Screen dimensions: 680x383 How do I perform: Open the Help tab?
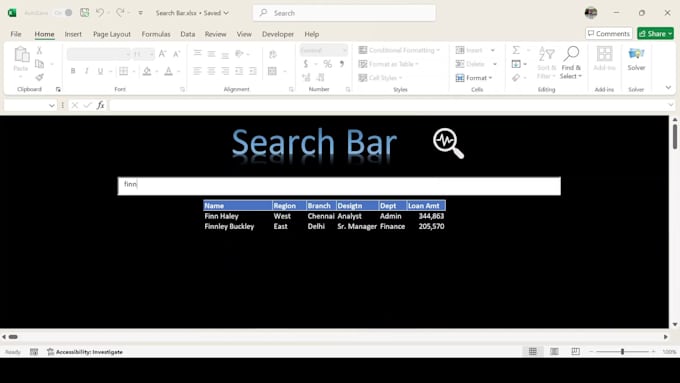[x=311, y=34]
